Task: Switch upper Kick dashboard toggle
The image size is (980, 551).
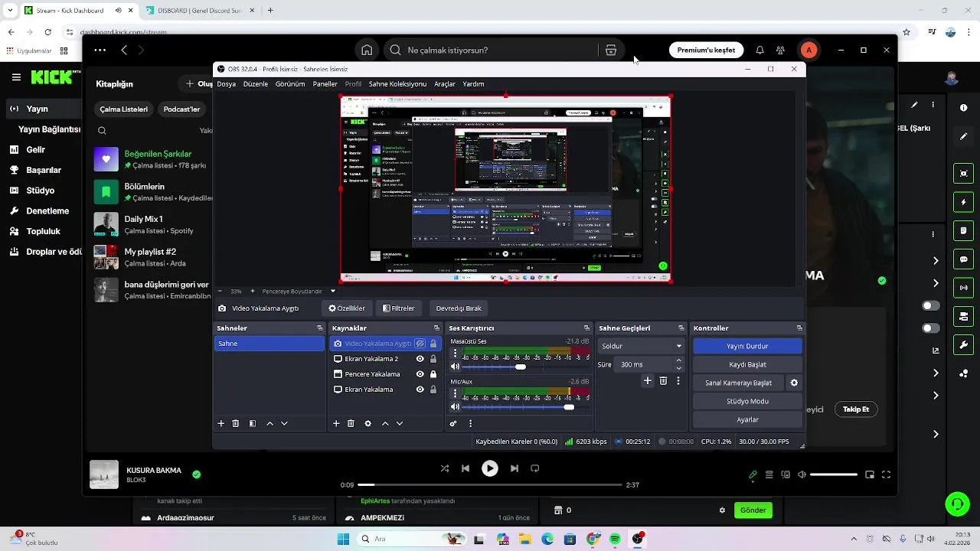Action: [931, 305]
